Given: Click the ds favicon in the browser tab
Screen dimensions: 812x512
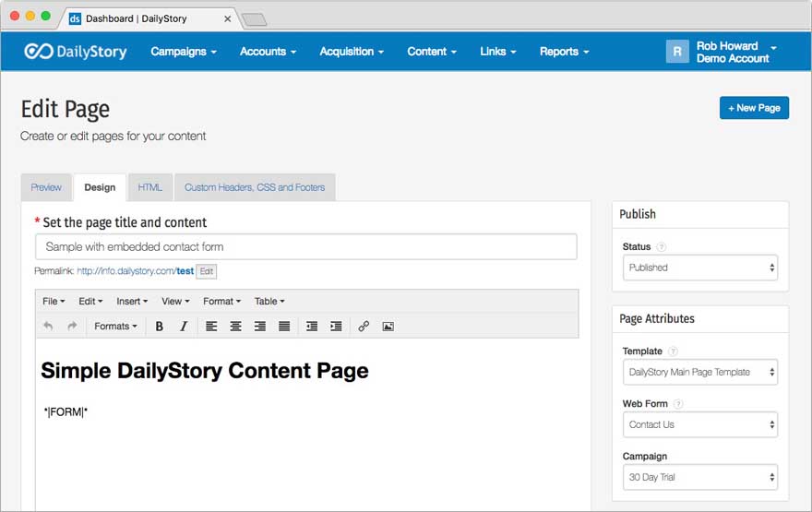Looking at the screenshot, I should [x=75, y=18].
